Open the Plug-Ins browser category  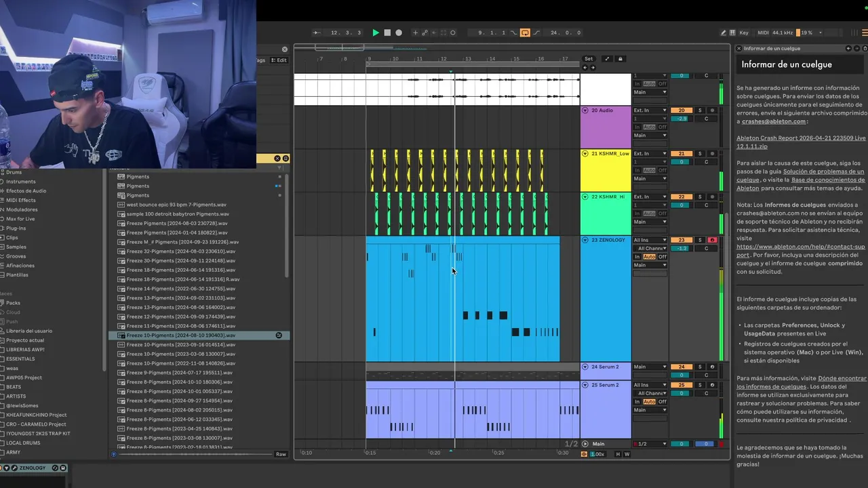pos(16,228)
